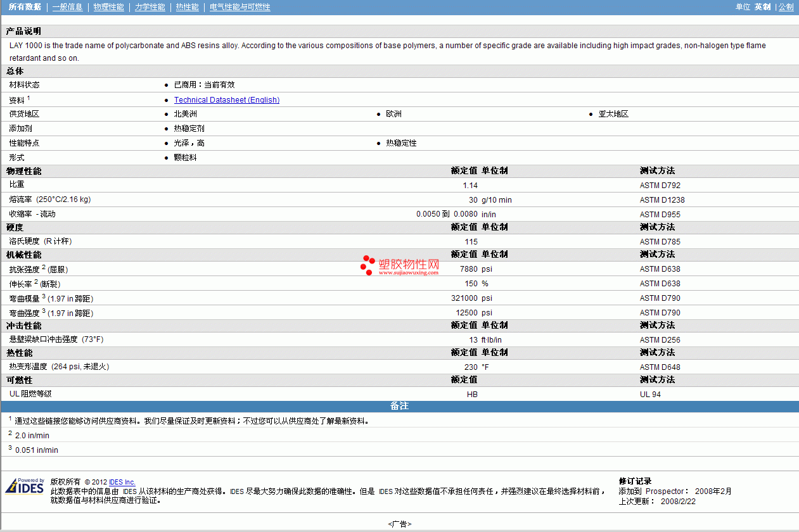Click the 供货地区 label

pos(24,114)
